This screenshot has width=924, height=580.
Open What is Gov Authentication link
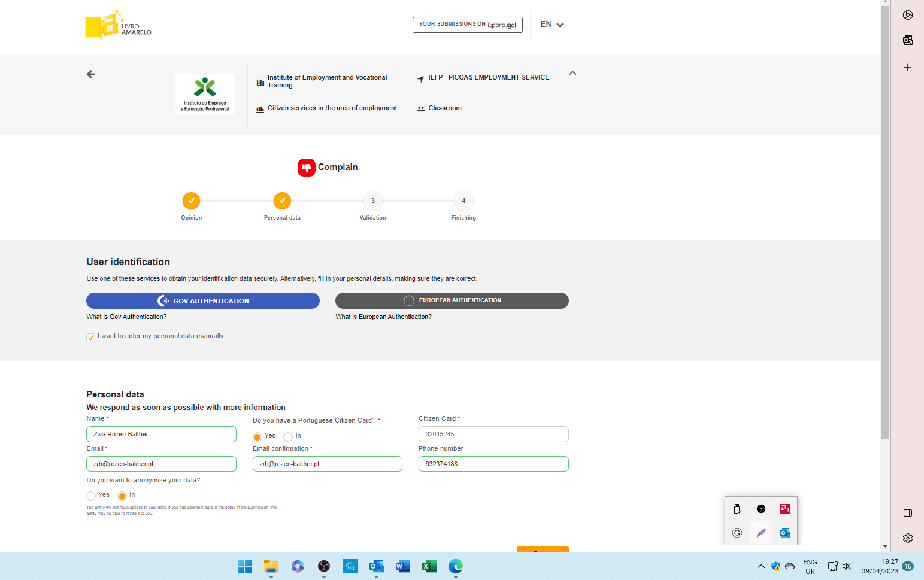(126, 317)
